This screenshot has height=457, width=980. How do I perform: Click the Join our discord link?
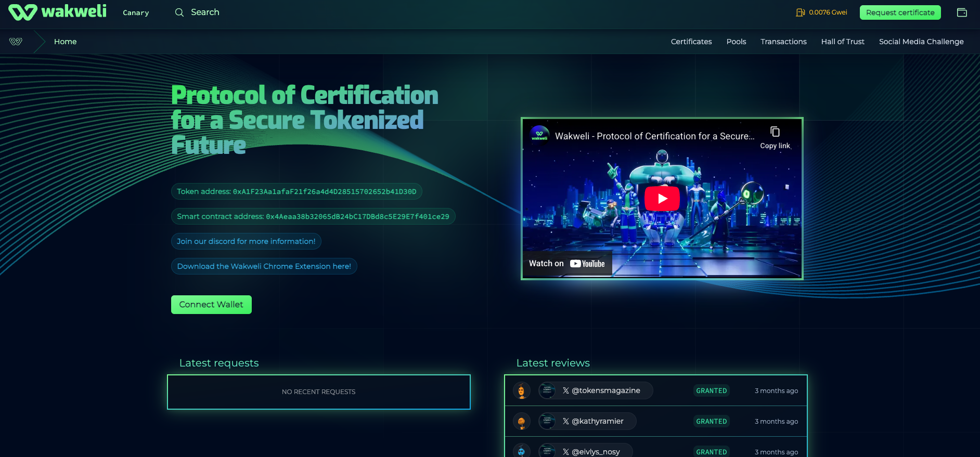[246, 241]
